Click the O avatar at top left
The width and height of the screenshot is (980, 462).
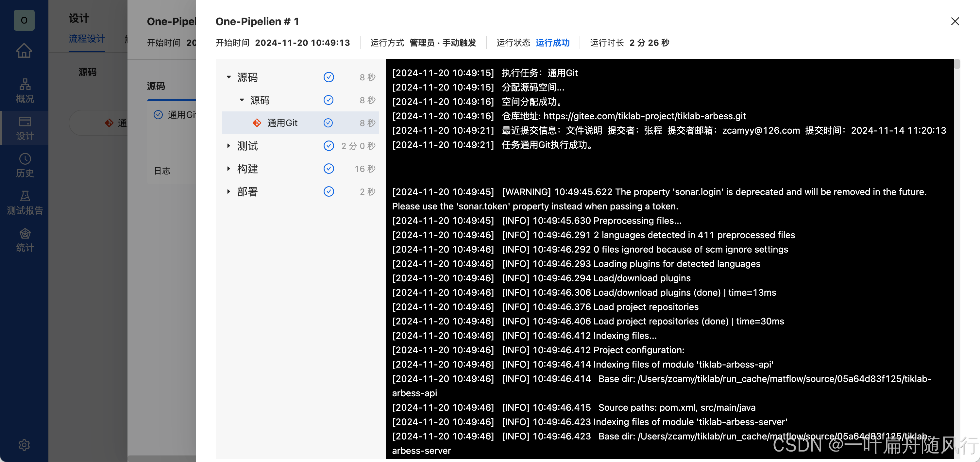click(24, 20)
